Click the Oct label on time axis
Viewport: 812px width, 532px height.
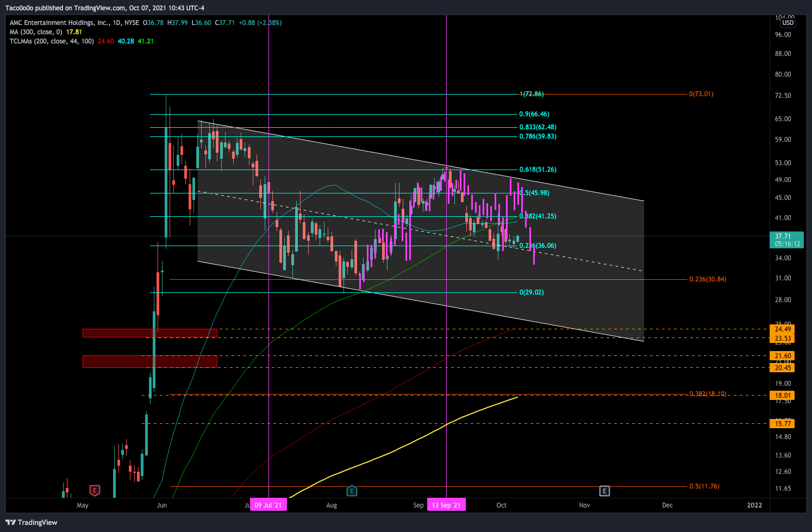tap(501, 505)
